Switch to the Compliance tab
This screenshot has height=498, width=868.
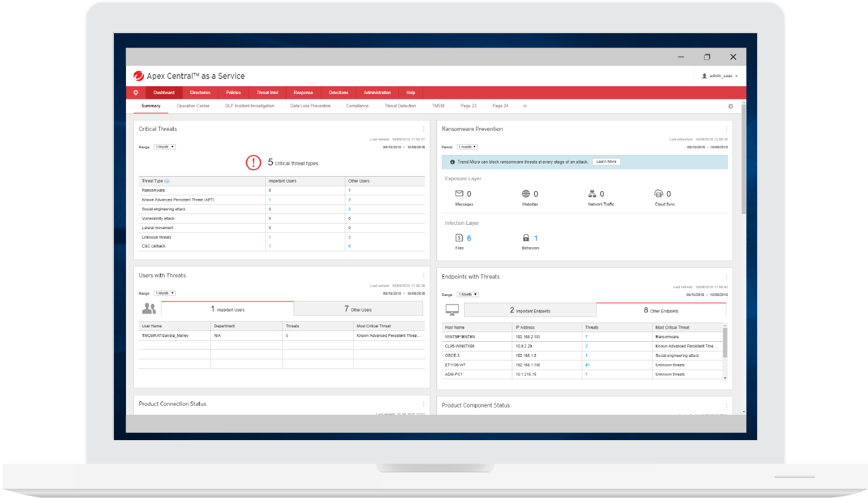(x=357, y=106)
